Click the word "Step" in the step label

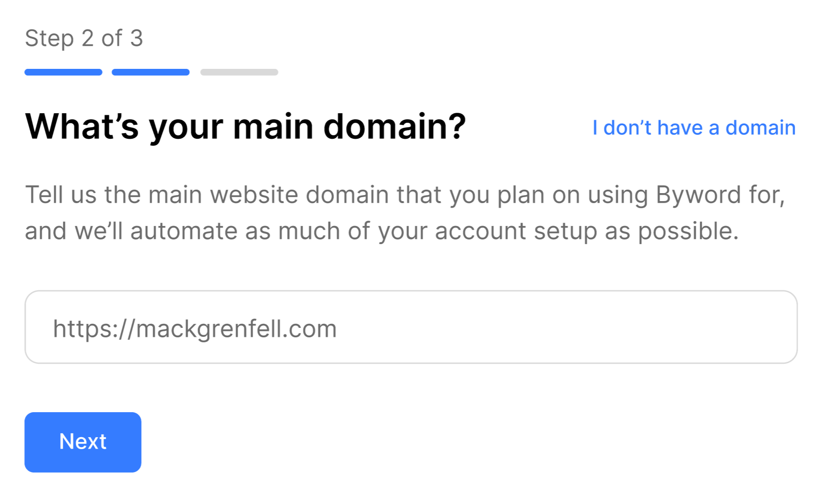[x=49, y=38]
